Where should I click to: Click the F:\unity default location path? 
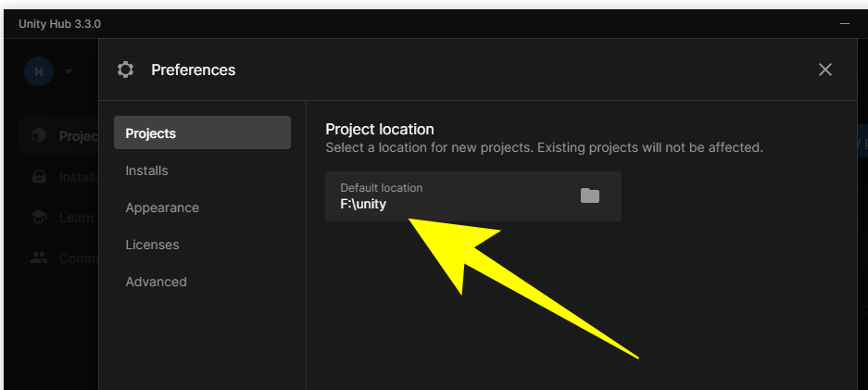[363, 204]
